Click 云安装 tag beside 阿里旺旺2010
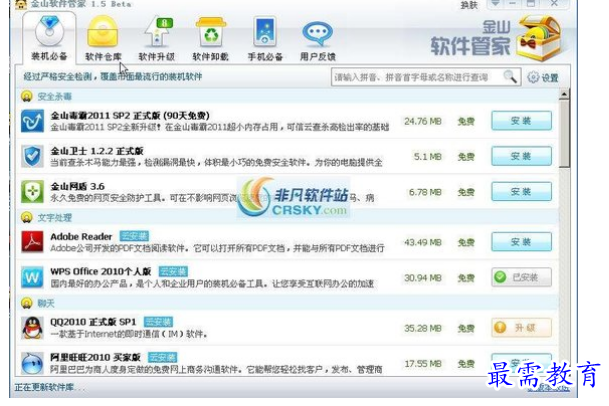This screenshot has width=609, height=406. (x=163, y=357)
